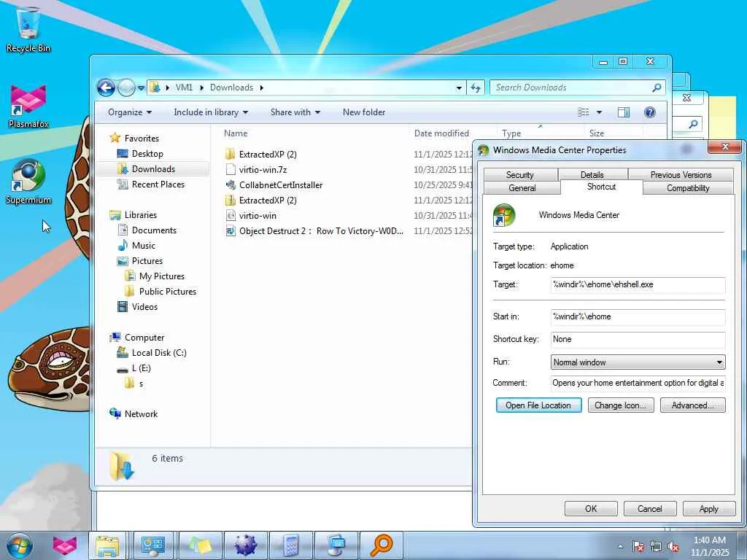
Task: Open the view options dropdown arrow
Action: click(600, 112)
